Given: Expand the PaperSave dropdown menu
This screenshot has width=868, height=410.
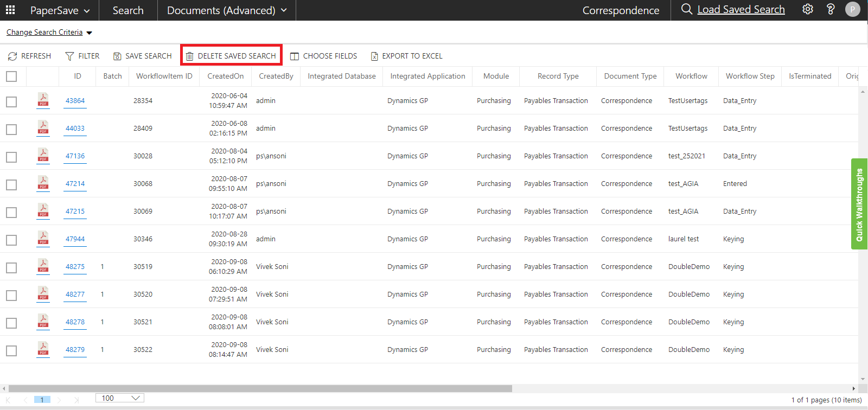Looking at the screenshot, I should (x=60, y=10).
